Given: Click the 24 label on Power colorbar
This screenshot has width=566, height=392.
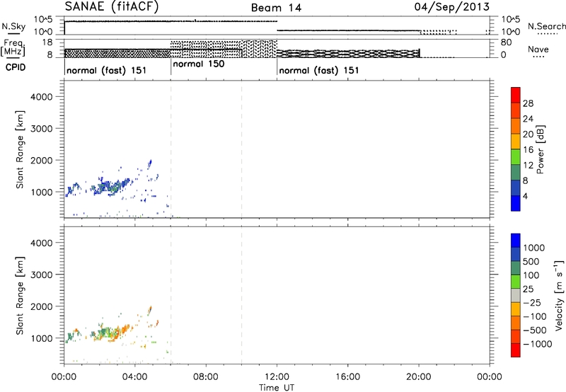Looking at the screenshot, I should click(x=528, y=119).
